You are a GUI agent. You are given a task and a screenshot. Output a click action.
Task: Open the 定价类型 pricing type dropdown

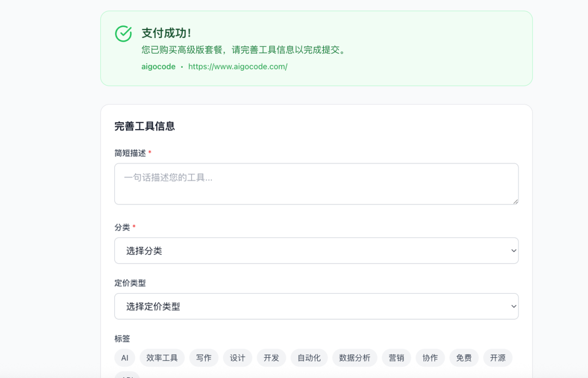pos(316,306)
